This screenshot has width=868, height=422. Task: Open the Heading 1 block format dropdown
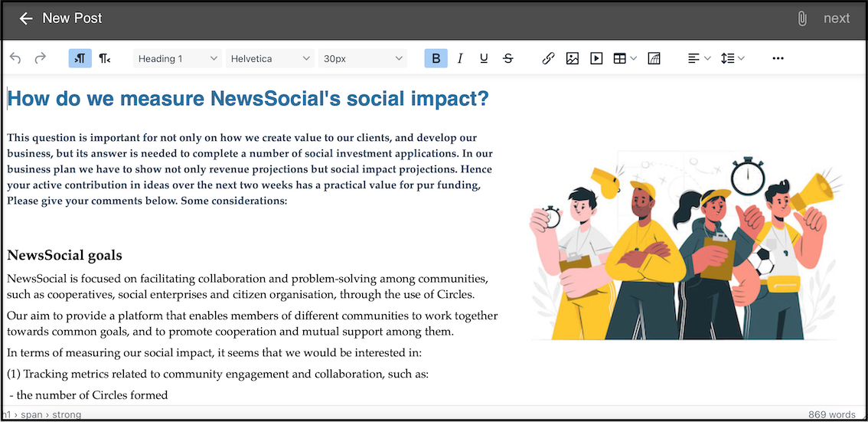pyautogui.click(x=178, y=58)
